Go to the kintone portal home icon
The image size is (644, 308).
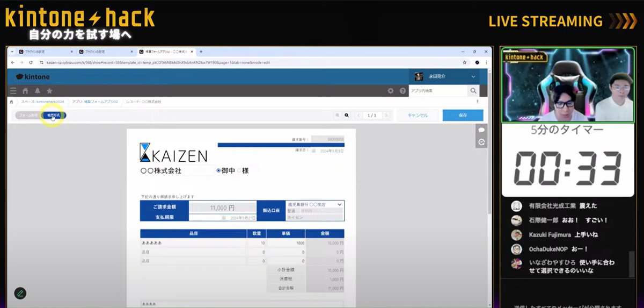[x=25, y=91]
